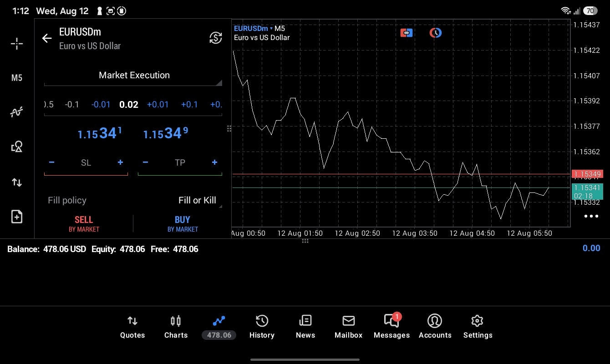Grab the vertical panel divider handle
The image size is (610, 364).
tap(229, 129)
